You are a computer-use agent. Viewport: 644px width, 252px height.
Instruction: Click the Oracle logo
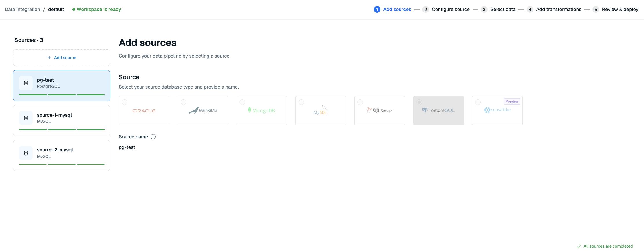click(x=144, y=111)
